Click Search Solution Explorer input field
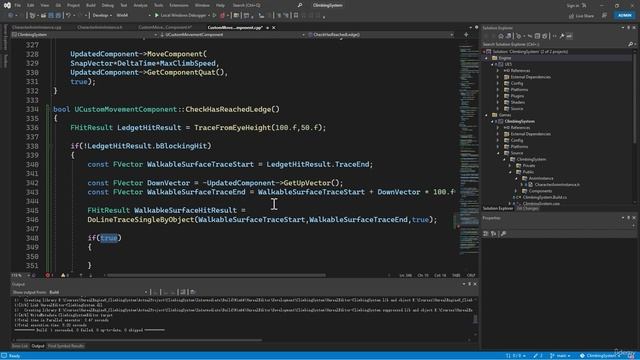This screenshot has width=640, height=360. 554,44
